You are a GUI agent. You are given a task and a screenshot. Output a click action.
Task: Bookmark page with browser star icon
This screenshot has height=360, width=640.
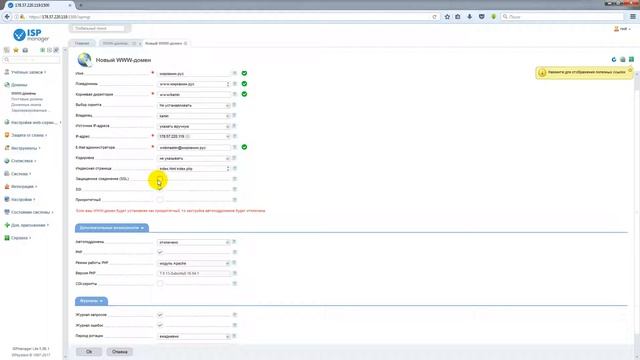pos(447,17)
